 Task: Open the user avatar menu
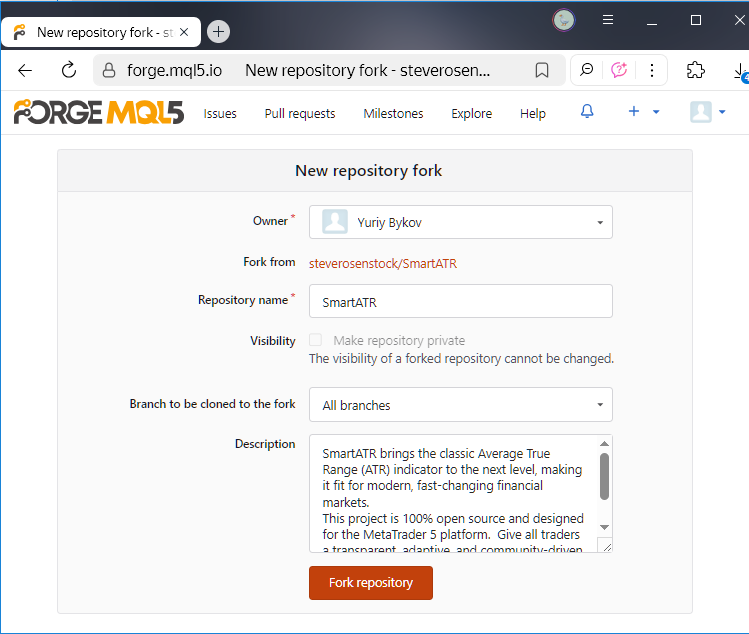click(x=701, y=112)
